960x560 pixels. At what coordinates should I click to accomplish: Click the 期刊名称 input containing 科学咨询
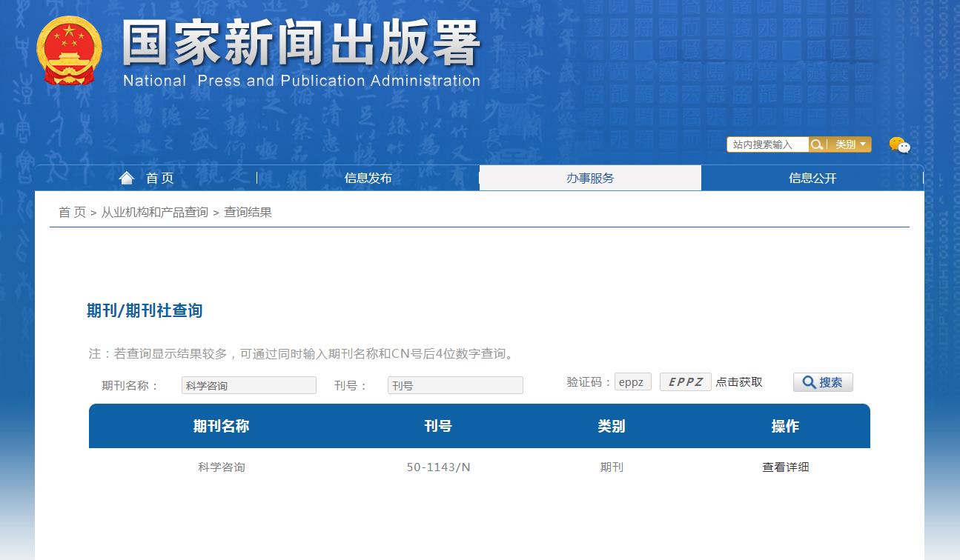pos(248,385)
